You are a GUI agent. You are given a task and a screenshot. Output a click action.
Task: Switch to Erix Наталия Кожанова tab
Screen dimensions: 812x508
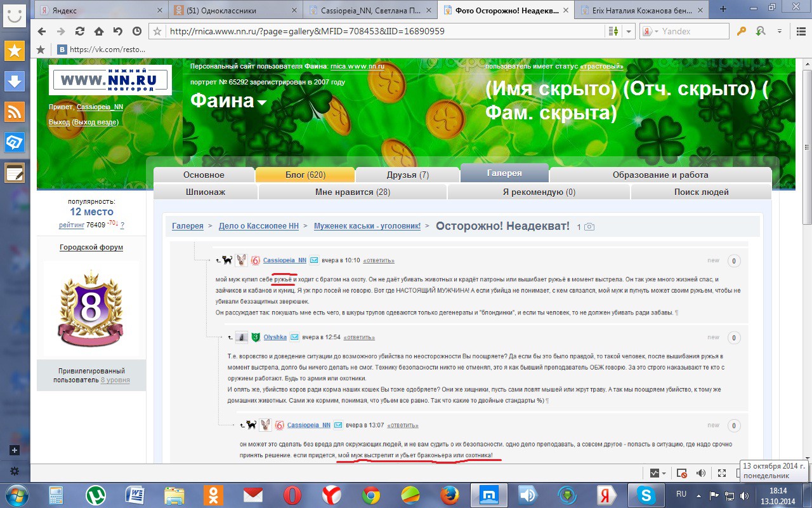642,10
